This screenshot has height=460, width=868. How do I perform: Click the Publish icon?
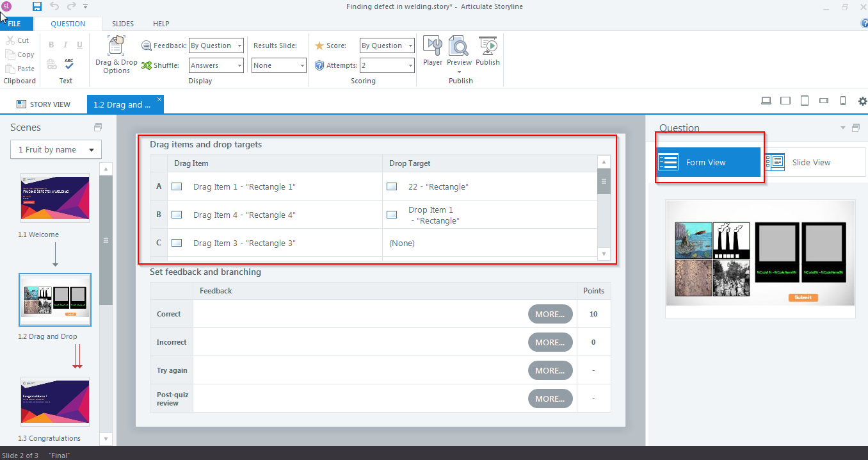click(x=488, y=51)
